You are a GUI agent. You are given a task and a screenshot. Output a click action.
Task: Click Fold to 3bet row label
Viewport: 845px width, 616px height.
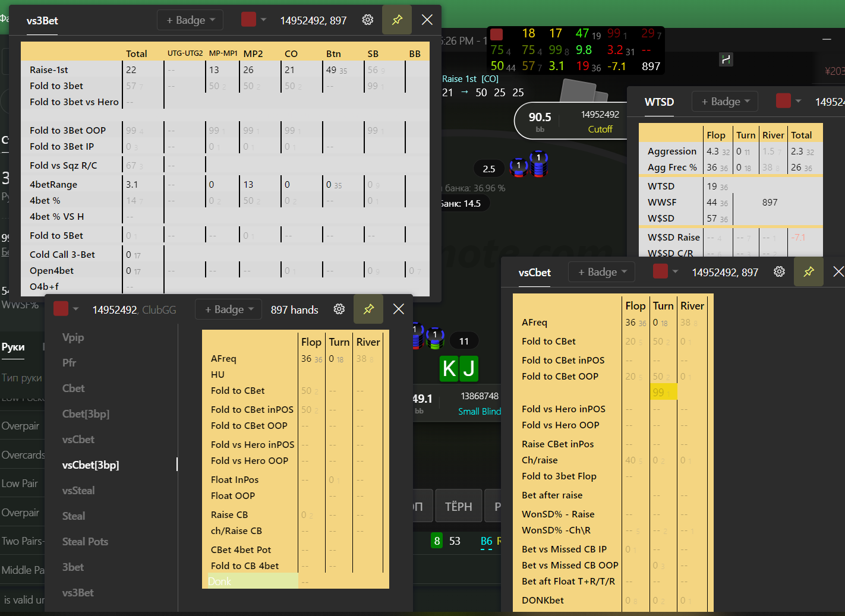pyautogui.click(x=56, y=86)
